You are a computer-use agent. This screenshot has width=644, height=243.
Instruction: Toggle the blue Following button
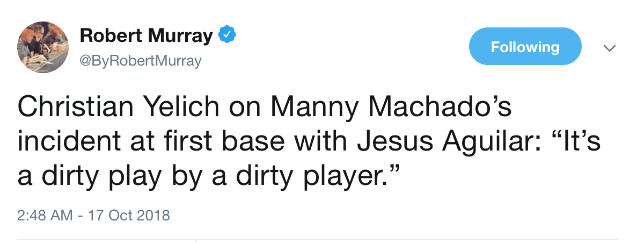click(525, 46)
